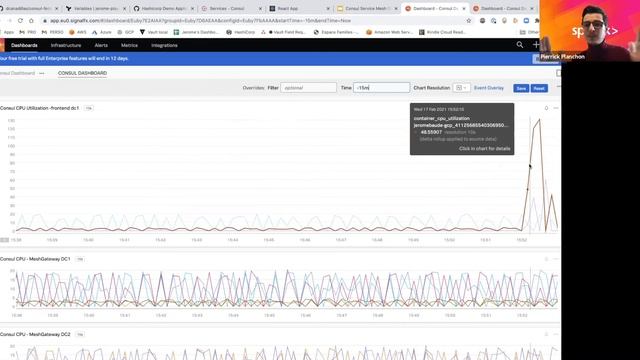Open the AWS bookmark
The height and width of the screenshot is (360, 640).
tap(78, 32)
